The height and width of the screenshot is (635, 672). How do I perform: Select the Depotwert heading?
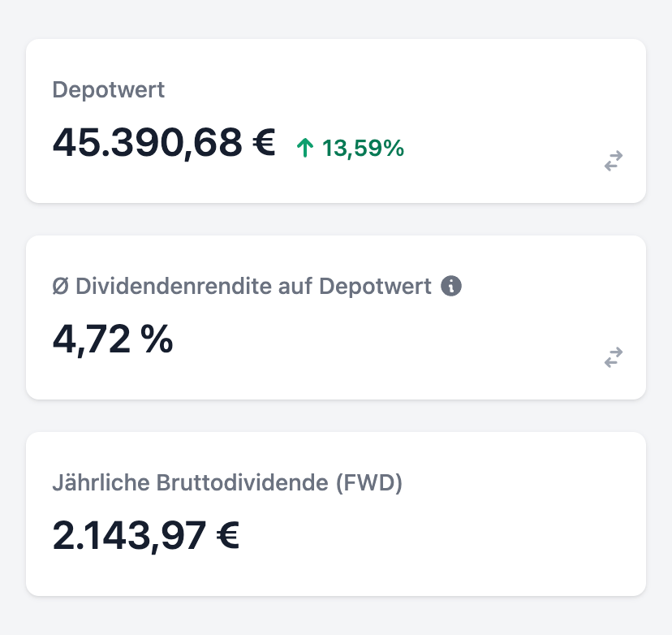click(x=108, y=90)
